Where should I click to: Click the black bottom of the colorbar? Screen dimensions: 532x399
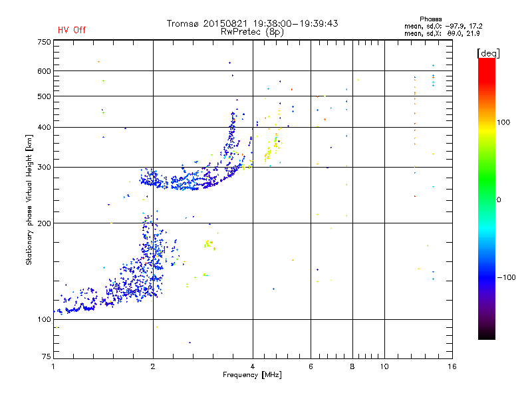[x=487, y=334]
